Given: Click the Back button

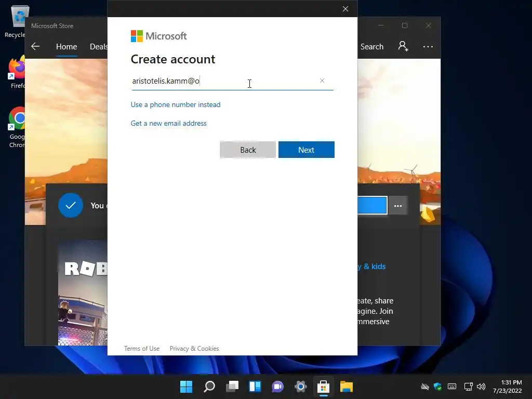Looking at the screenshot, I should (248, 150).
